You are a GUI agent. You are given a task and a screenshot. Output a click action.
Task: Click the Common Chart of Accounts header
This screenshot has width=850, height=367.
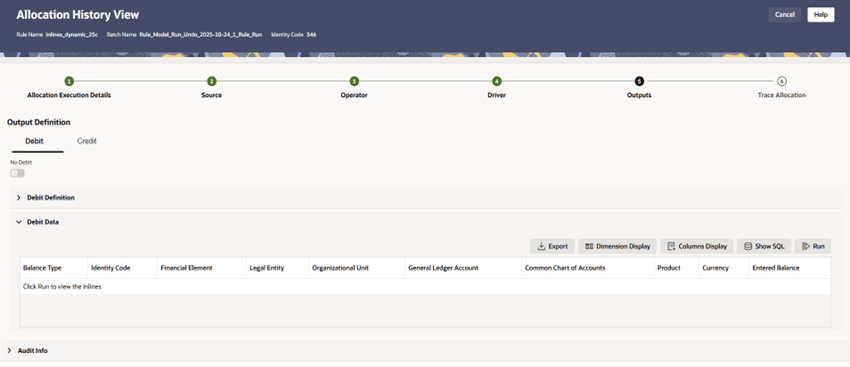(588, 268)
